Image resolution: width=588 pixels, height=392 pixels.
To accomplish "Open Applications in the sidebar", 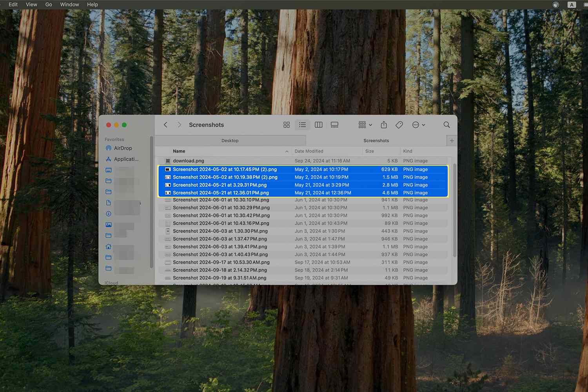I will tap(126, 159).
